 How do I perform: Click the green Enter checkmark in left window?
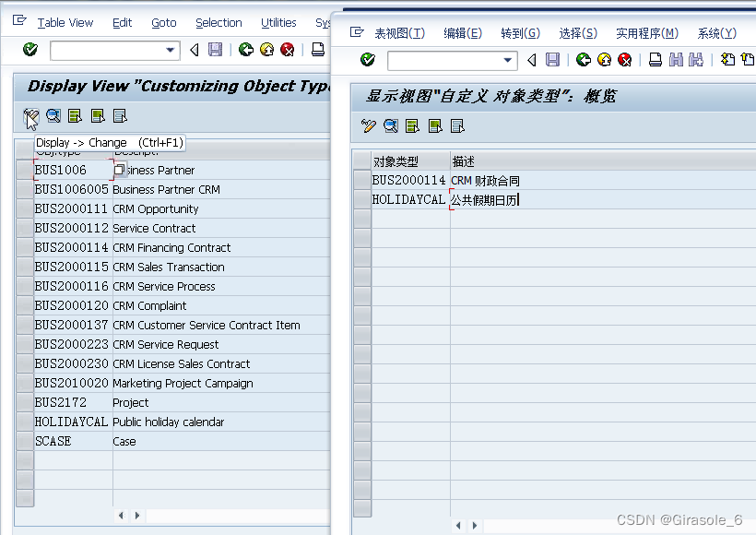click(30, 49)
